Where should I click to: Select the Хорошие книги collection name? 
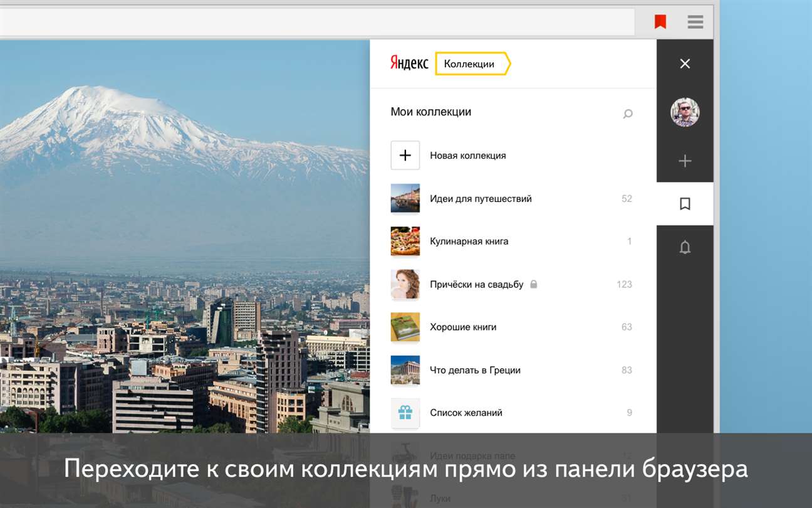pos(463,327)
